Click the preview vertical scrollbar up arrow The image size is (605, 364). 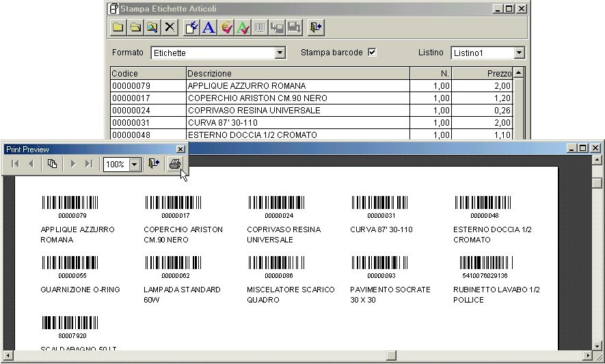coord(597,159)
